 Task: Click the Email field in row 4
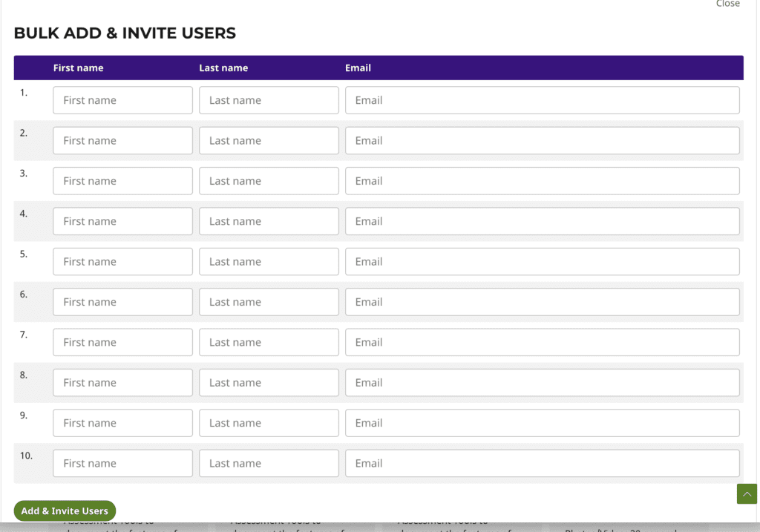click(542, 221)
